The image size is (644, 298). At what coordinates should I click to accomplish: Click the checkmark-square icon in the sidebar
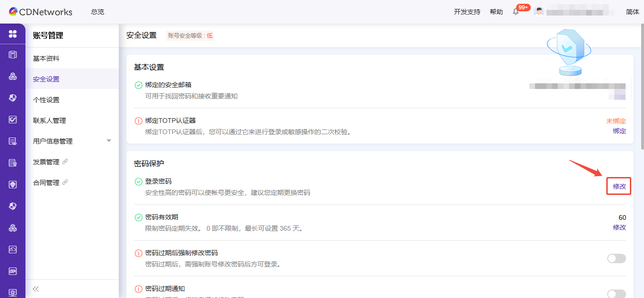pyautogui.click(x=13, y=119)
